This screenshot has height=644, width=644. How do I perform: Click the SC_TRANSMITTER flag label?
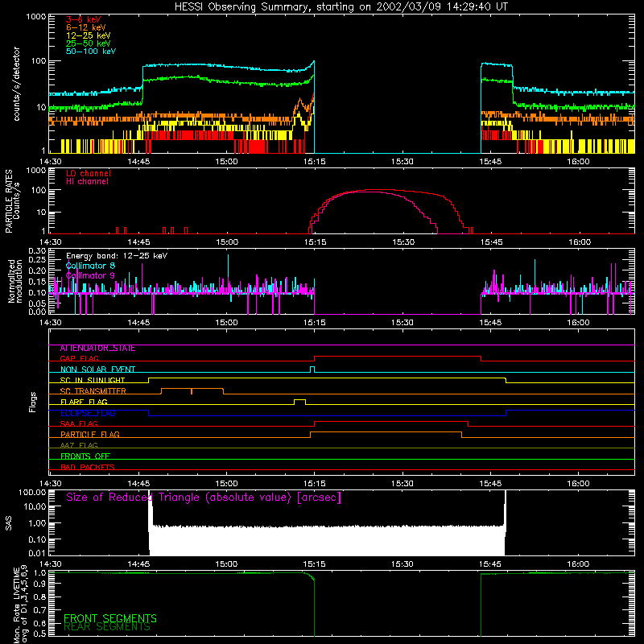tap(93, 391)
